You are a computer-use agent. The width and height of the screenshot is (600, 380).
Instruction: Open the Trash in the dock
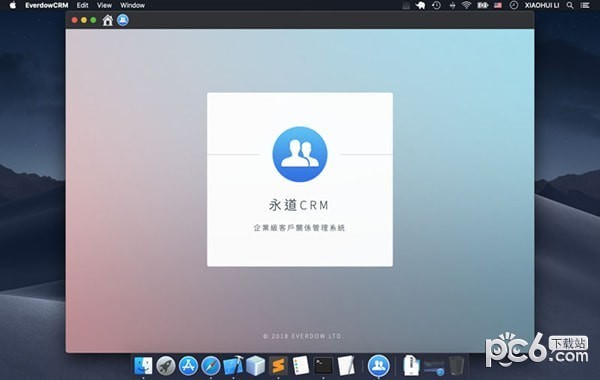[456, 366]
